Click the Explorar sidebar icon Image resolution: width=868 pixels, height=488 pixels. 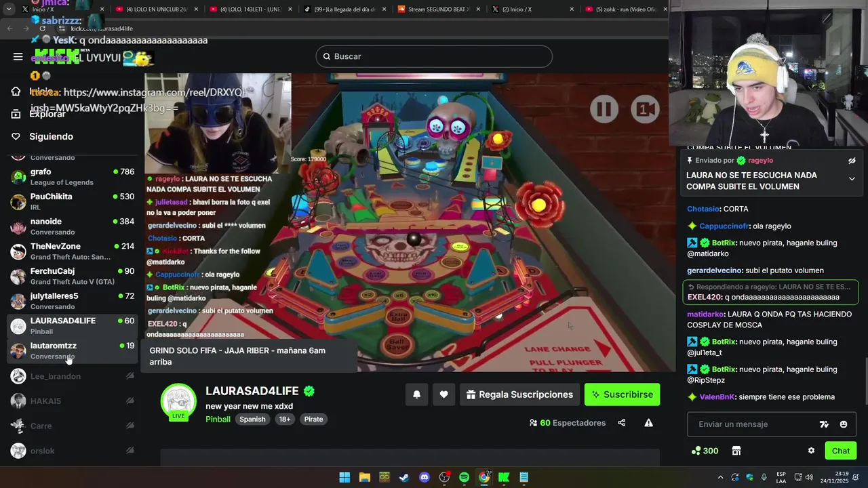tap(16, 114)
